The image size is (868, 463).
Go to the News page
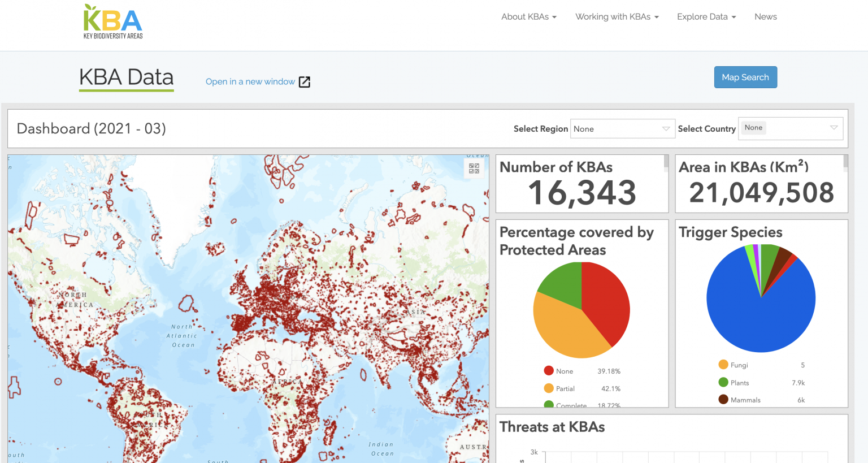[766, 17]
